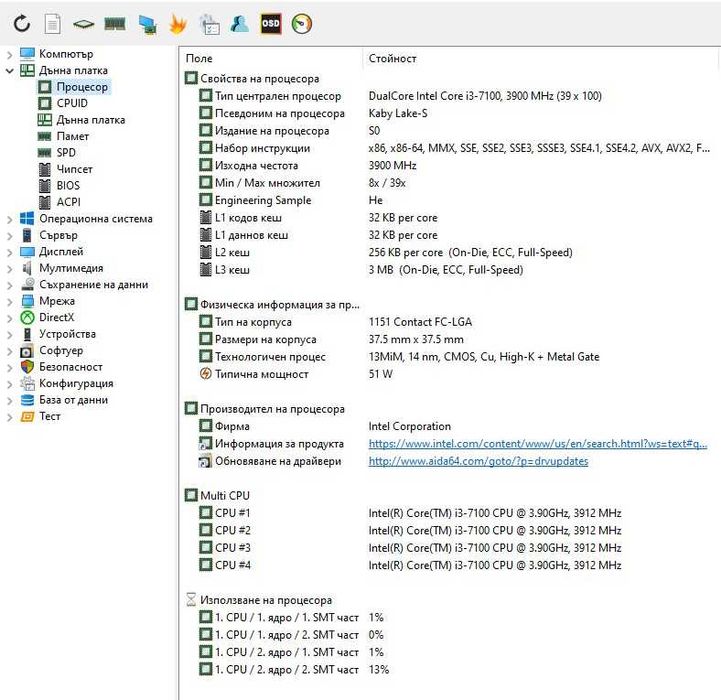Open the BIOS tree item

68,185
